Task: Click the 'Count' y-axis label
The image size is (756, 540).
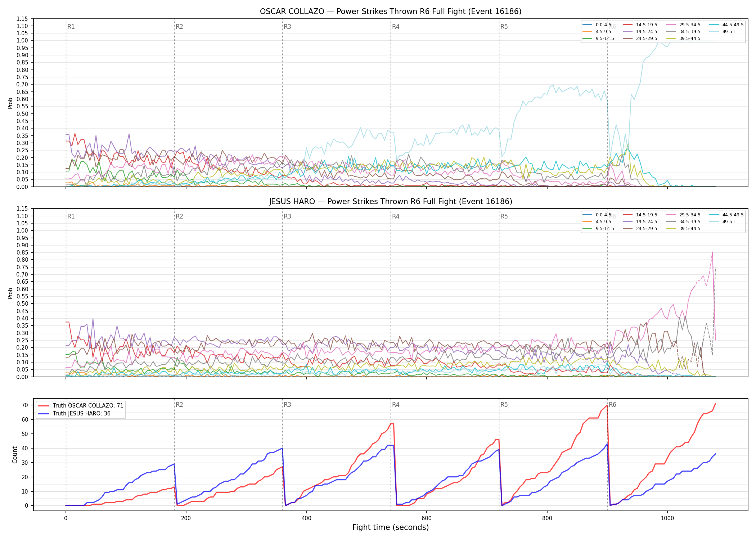Action: 15,455
